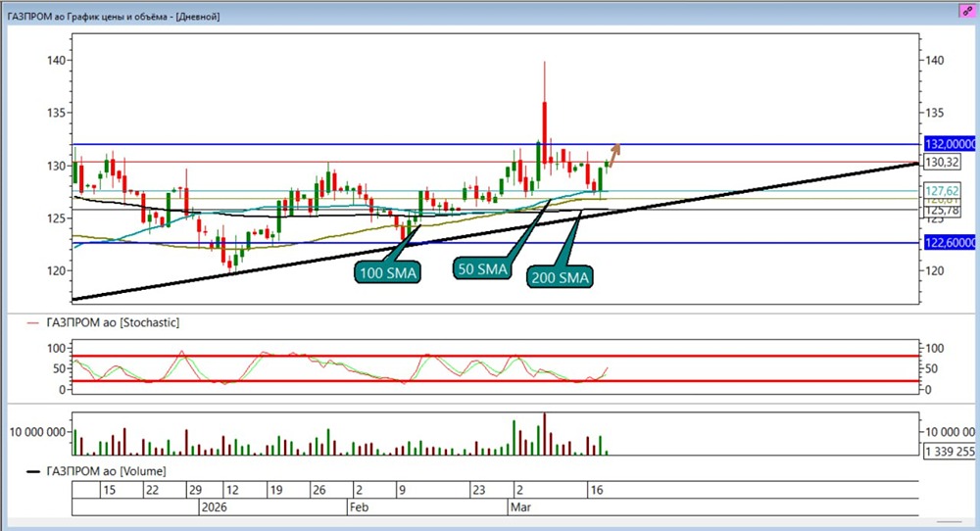980x531 pixels.
Task: Click date 29 on the time axis
Action: click(195, 490)
